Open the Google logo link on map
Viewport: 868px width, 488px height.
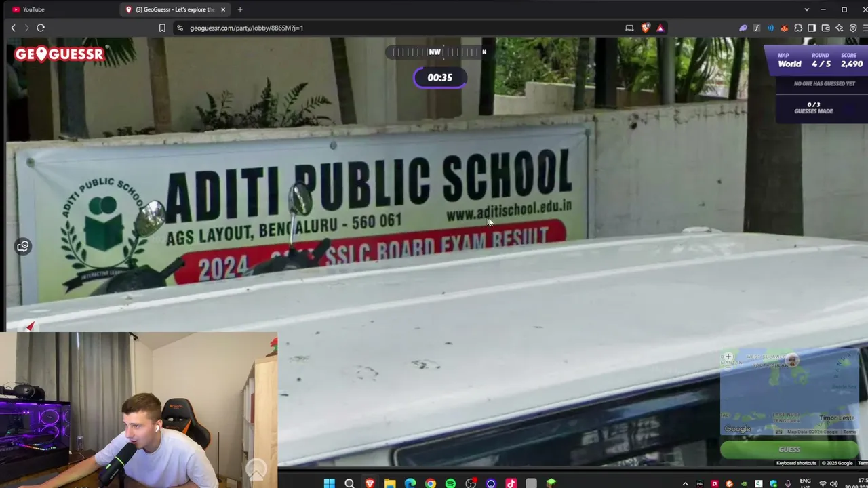(x=738, y=429)
